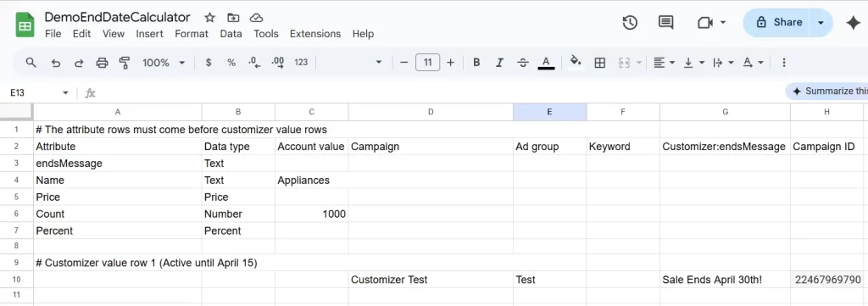The image size is (868, 306).
Task: Activate the paint format tool
Action: (125, 63)
